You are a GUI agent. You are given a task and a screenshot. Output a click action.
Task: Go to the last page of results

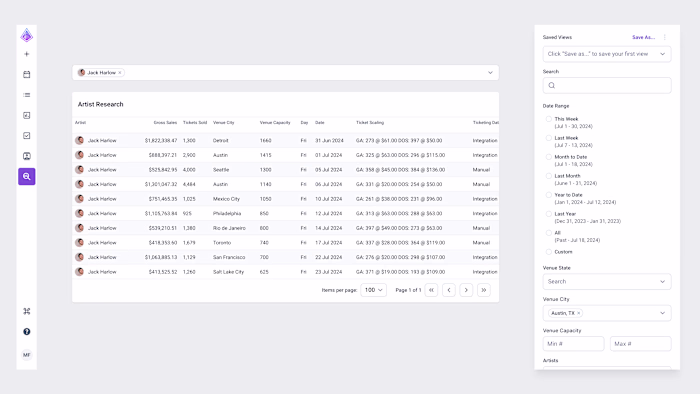pos(483,290)
